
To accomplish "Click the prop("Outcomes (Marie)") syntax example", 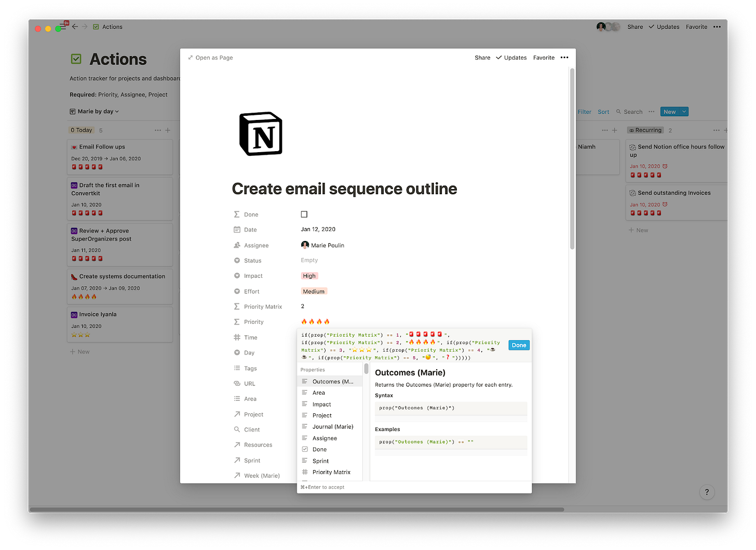I will (x=451, y=408).
